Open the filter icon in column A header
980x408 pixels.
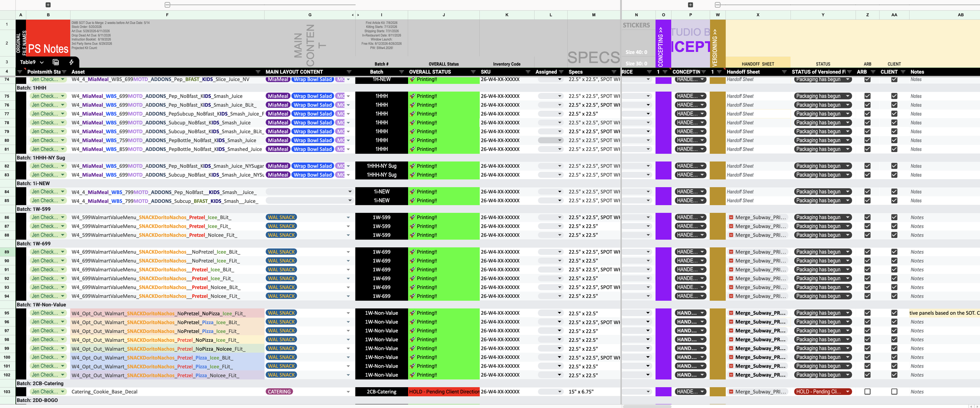point(20,72)
